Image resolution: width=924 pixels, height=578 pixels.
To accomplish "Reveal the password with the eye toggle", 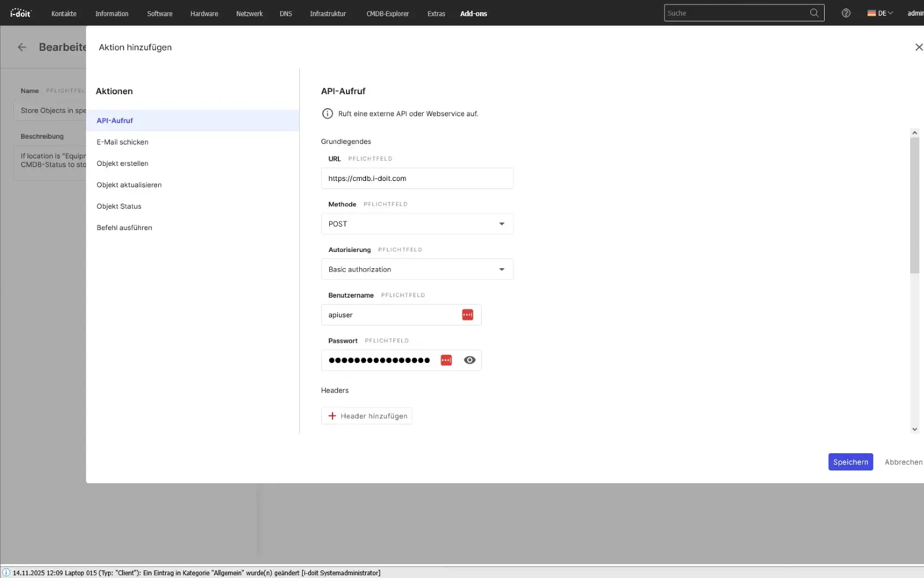I will click(469, 360).
